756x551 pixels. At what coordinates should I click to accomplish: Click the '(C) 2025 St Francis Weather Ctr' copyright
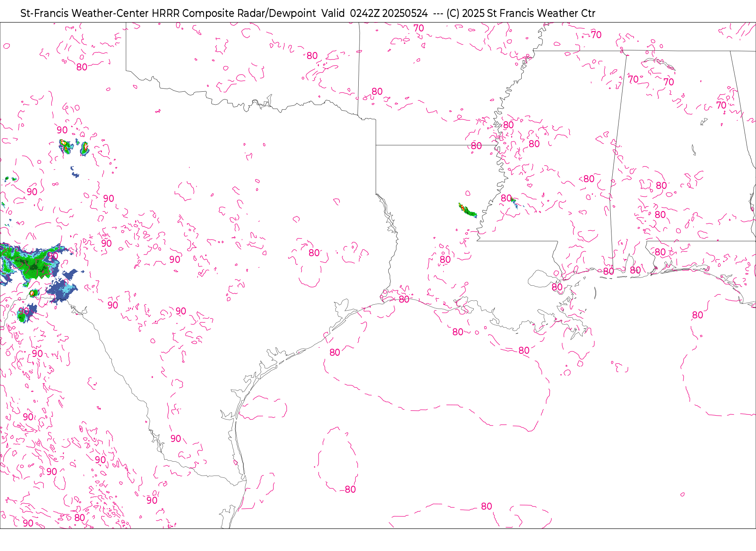pos(521,13)
